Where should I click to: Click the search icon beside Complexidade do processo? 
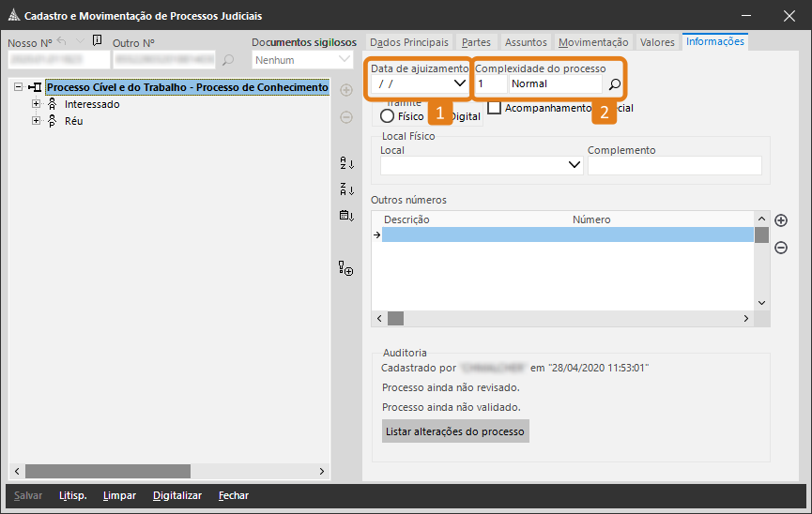click(615, 84)
